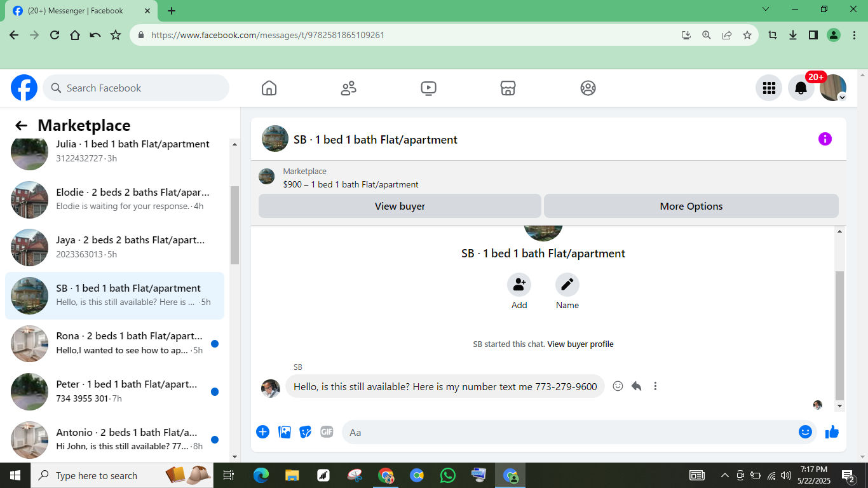
Task: Click the Search Facebook field
Action: click(136, 88)
